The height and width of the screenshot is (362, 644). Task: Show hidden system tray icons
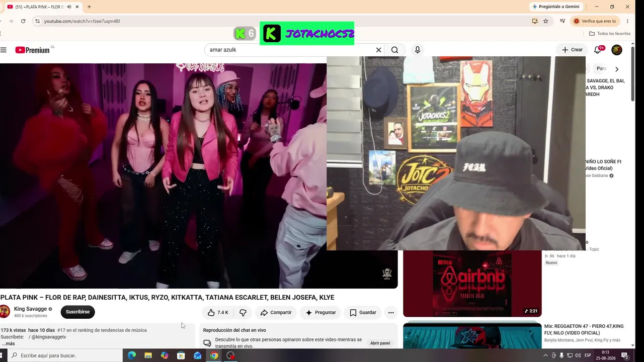(545, 355)
